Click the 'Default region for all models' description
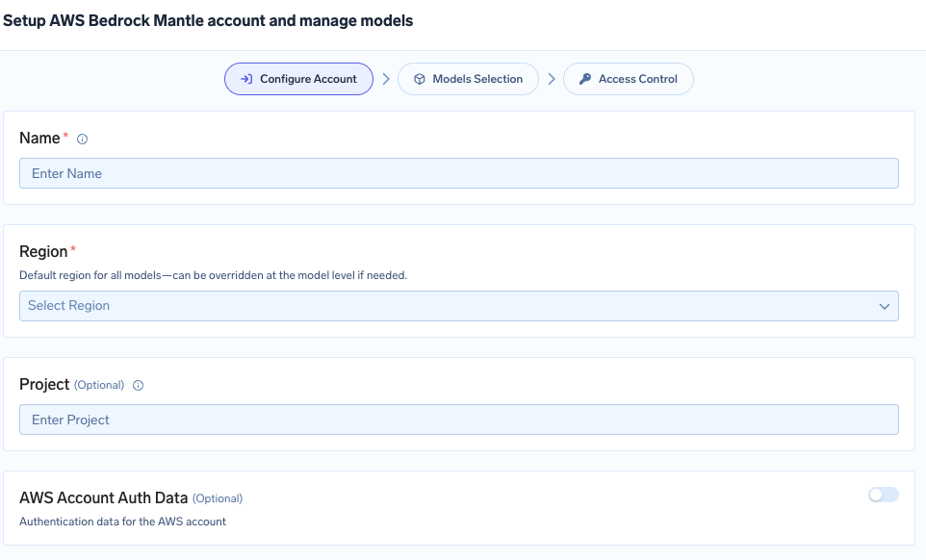Image resolution: width=926 pixels, height=560 pixels. point(213,275)
